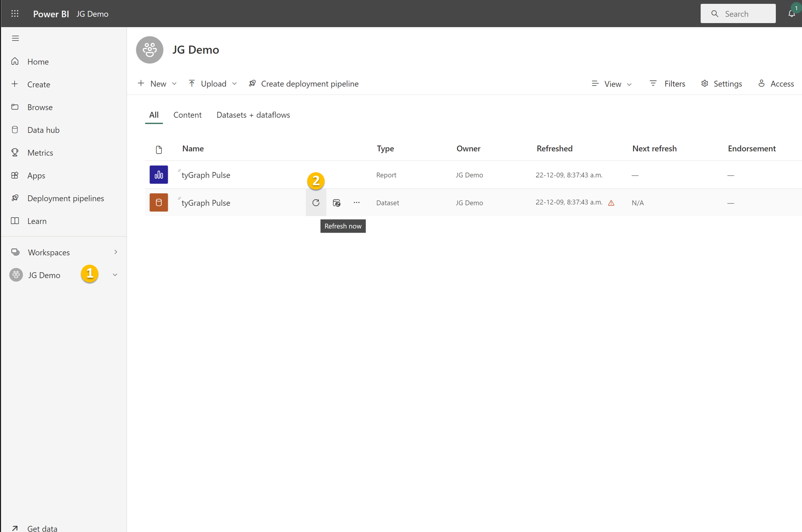Open Data hub in sidebar

click(x=43, y=130)
